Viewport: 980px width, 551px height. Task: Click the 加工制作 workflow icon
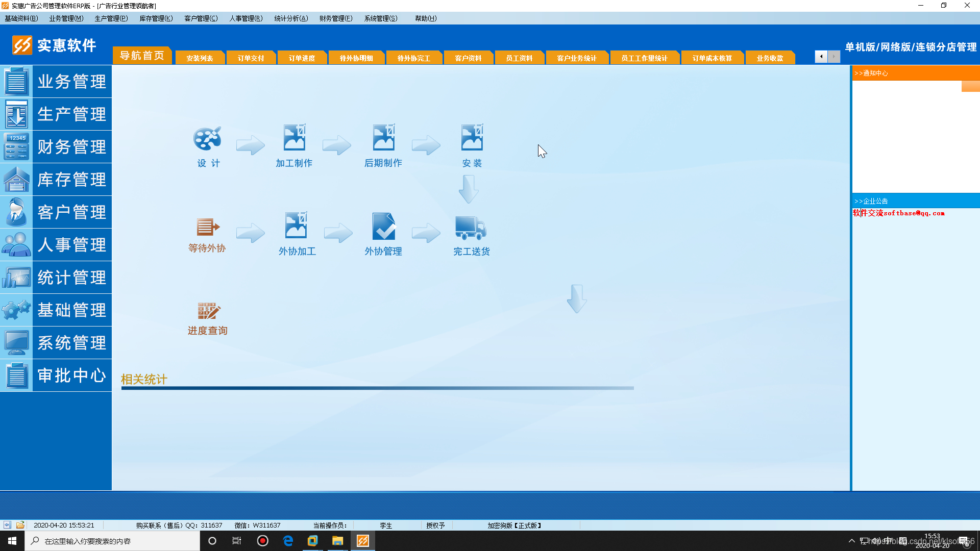(294, 138)
